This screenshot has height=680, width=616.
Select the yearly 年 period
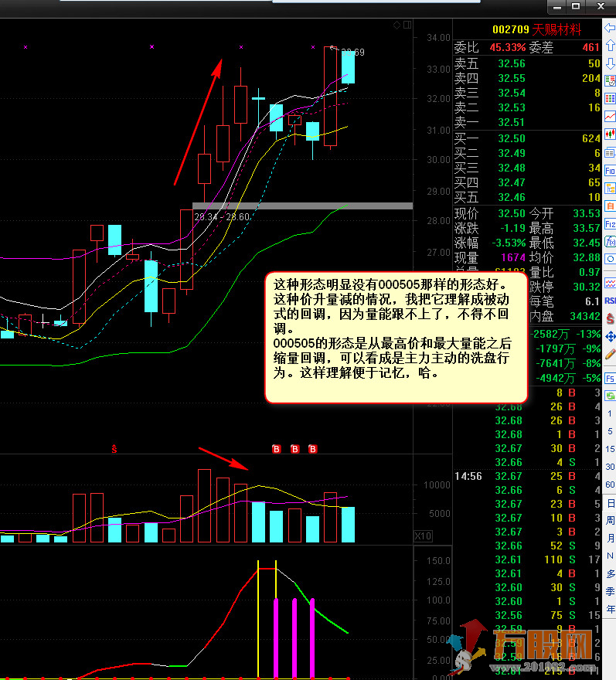click(611, 610)
